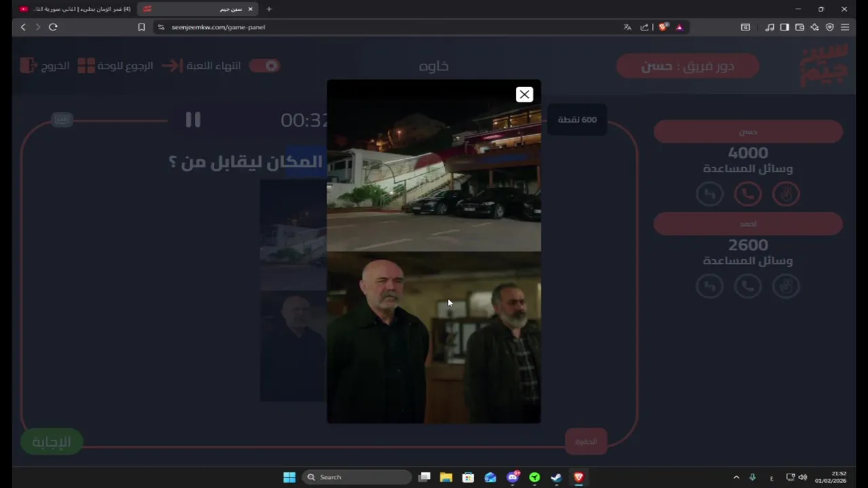Open Brave Shields lion icon
Viewport: 868px width, 488px height.
663,27
